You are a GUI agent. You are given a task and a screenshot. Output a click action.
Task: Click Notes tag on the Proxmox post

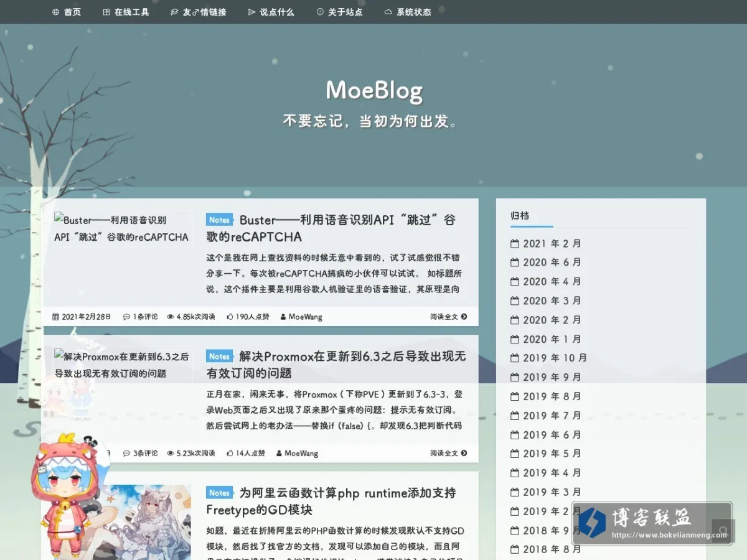pos(219,356)
